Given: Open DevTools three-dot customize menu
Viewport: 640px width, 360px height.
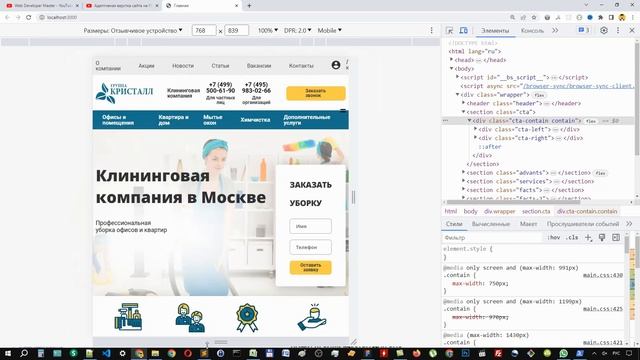Looking at the screenshot, I should [x=618, y=31].
